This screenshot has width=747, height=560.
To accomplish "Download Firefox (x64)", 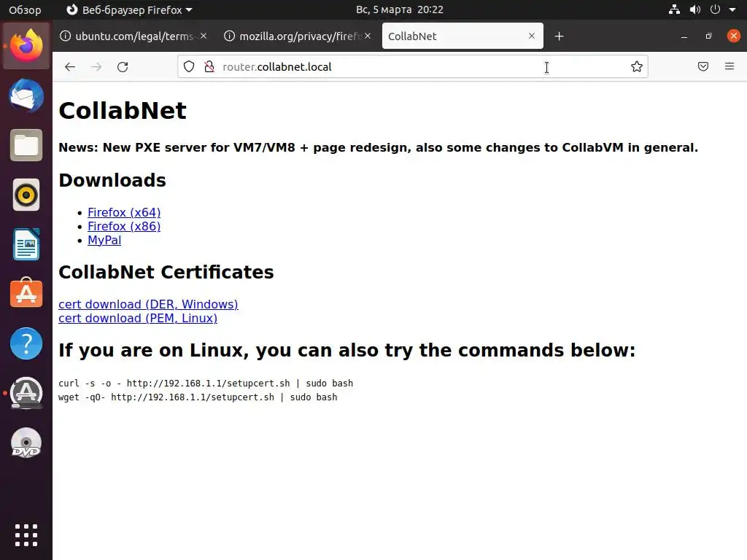I will pyautogui.click(x=124, y=212).
